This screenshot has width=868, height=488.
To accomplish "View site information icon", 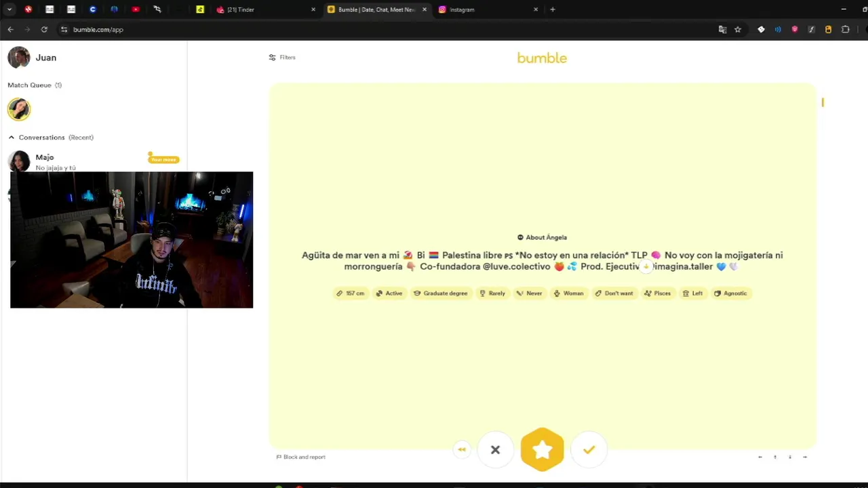I will pyautogui.click(x=64, y=30).
